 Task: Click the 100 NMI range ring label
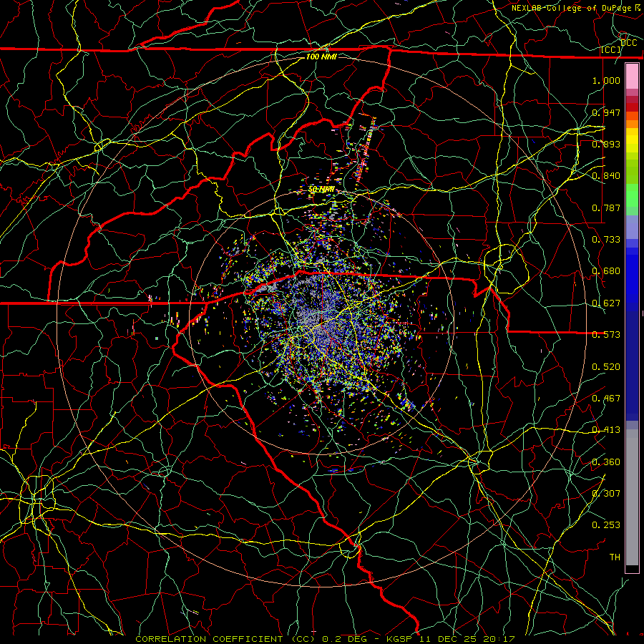point(321,57)
